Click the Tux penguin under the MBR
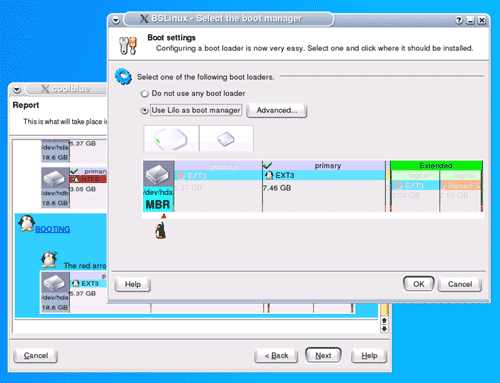Screen dimensions: 500x383 pos(160,230)
